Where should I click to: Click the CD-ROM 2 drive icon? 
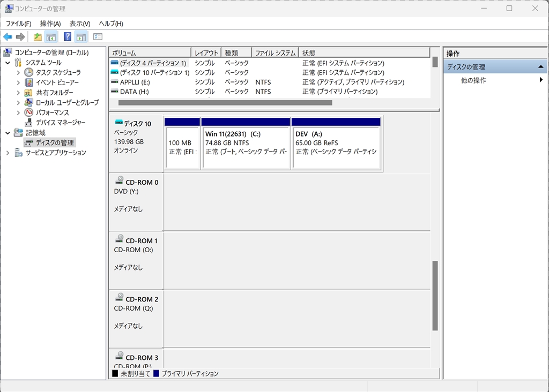(x=120, y=297)
